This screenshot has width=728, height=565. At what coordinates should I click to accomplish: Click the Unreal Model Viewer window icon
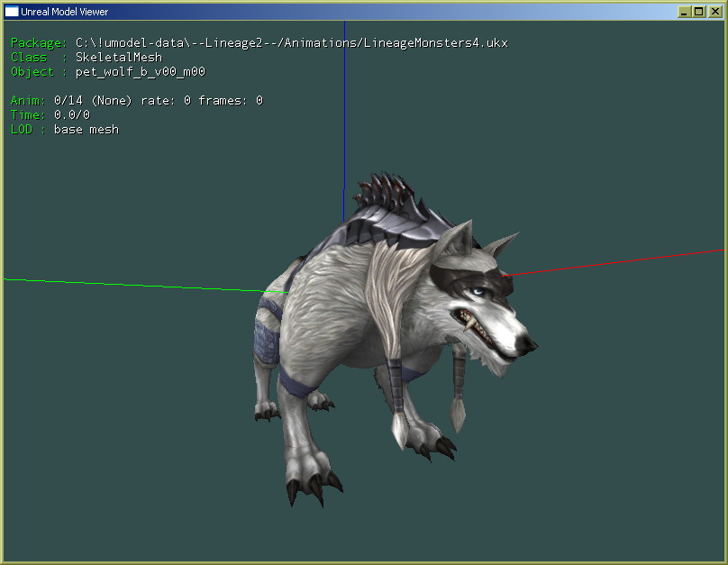pyautogui.click(x=12, y=12)
